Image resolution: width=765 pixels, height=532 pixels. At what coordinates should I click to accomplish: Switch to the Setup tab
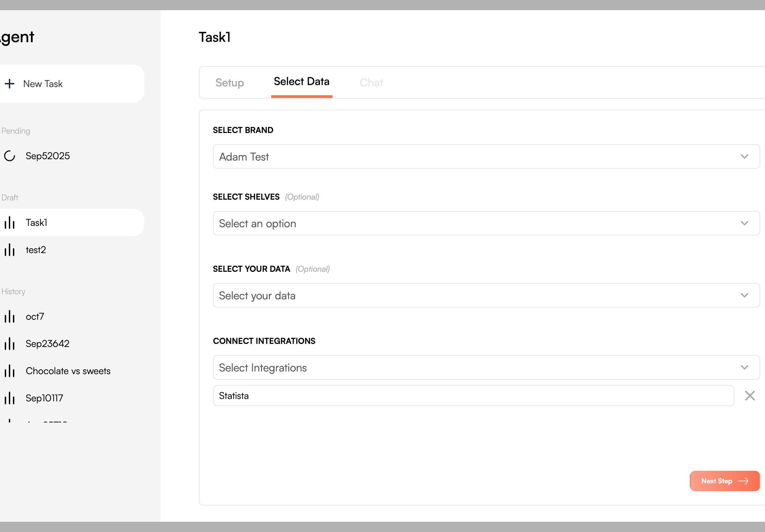(x=230, y=83)
